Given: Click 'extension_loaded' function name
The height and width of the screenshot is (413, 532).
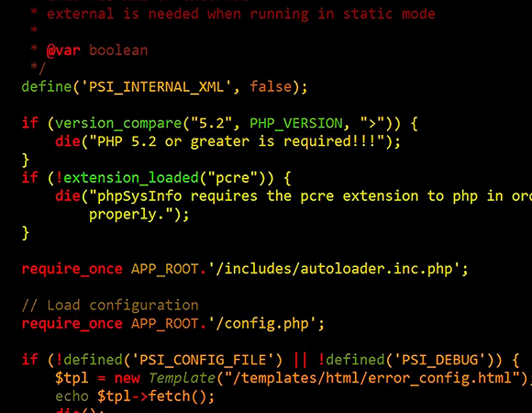Looking at the screenshot, I should coord(131,178).
